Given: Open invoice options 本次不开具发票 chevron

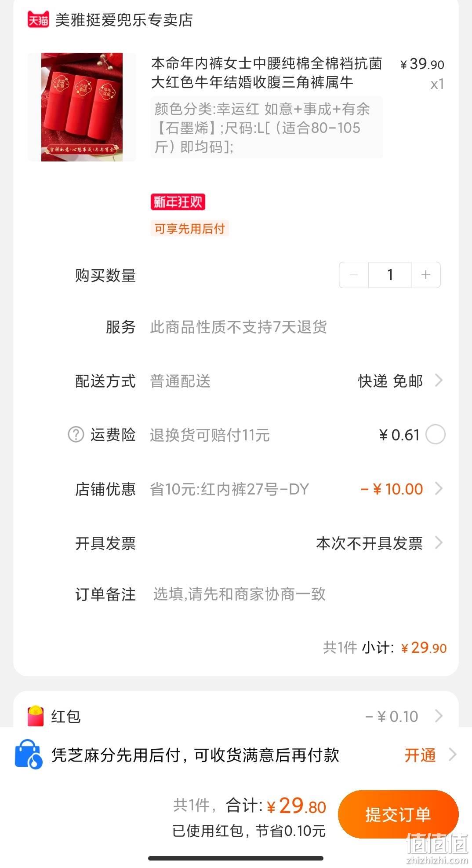Looking at the screenshot, I should pos(438,543).
